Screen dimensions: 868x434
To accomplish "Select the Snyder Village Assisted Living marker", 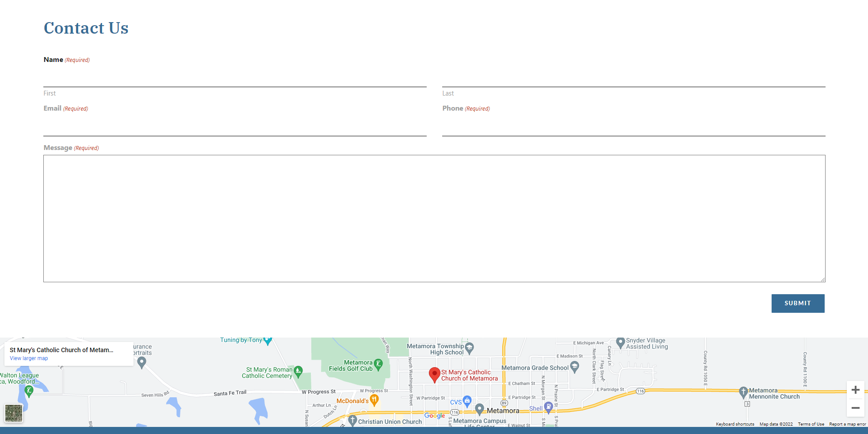I will (620, 342).
